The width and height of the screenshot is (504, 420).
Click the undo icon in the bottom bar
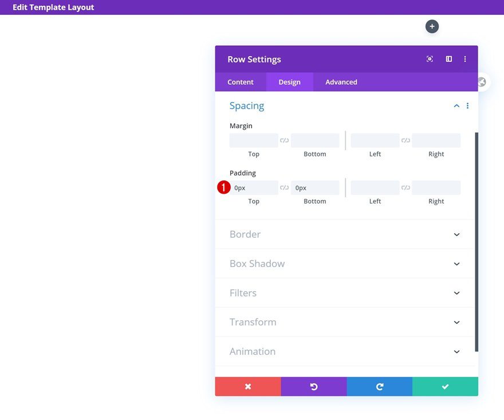point(314,386)
